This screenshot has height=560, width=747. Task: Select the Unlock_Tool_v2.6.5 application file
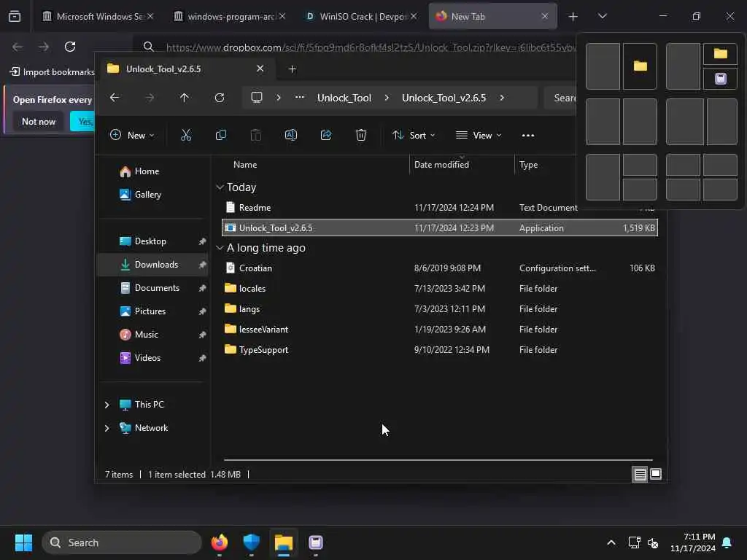coord(440,228)
